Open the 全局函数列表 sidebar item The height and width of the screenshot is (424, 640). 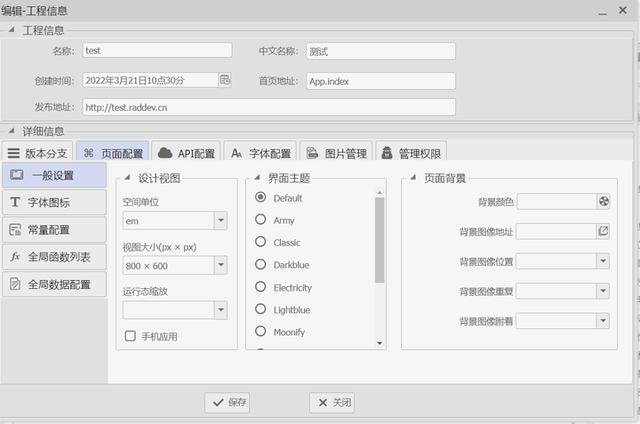click(x=54, y=257)
